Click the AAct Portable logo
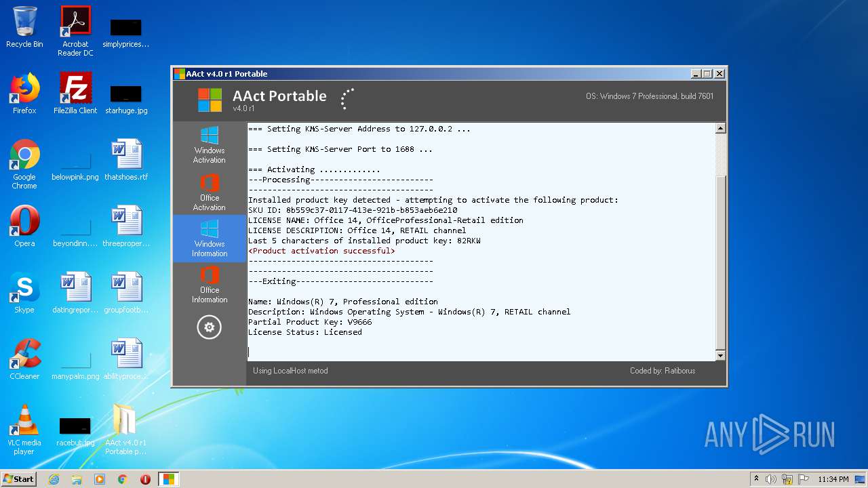The width and height of the screenshot is (868, 488). [x=210, y=100]
